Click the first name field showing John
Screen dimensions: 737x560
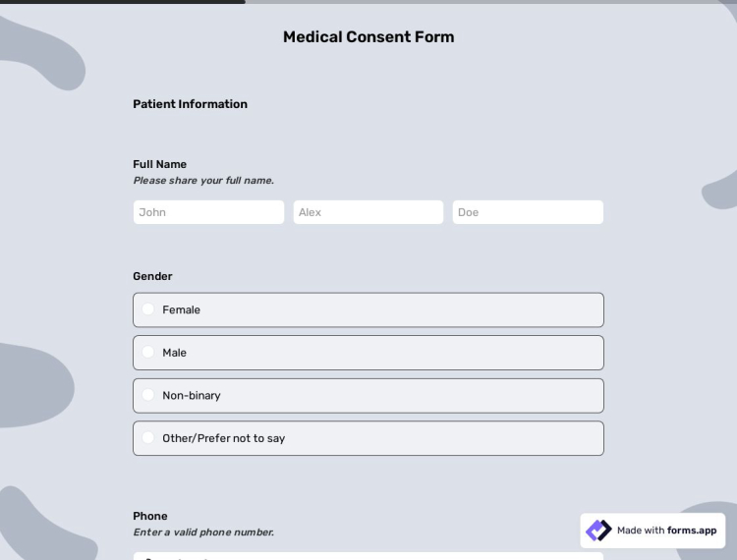(208, 212)
